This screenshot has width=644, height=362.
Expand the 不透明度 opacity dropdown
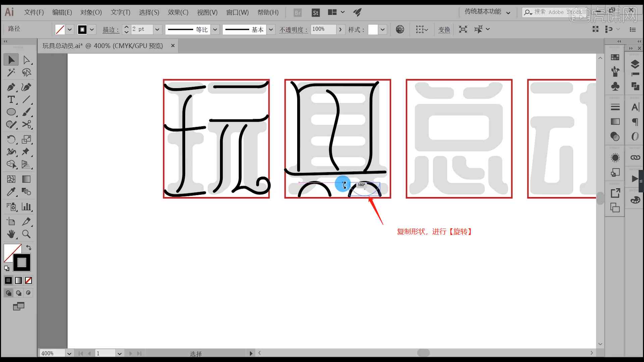tap(340, 29)
